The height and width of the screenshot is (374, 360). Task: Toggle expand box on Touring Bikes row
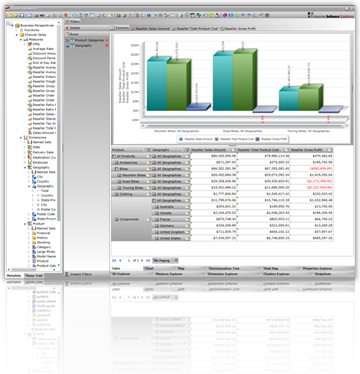[119, 188]
